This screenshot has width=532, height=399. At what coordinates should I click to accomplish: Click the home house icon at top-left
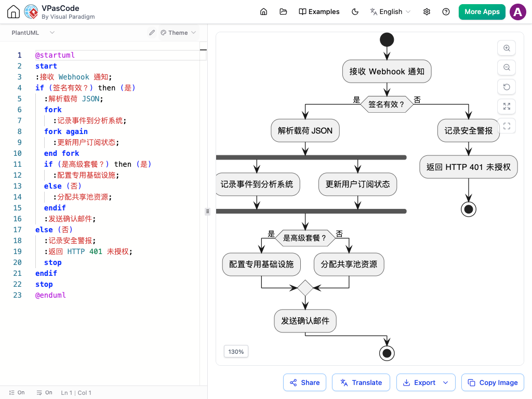pyautogui.click(x=14, y=12)
